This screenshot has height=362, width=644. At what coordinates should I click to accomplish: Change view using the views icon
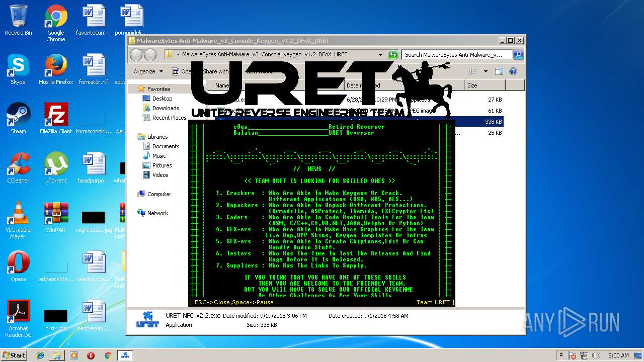(473, 71)
